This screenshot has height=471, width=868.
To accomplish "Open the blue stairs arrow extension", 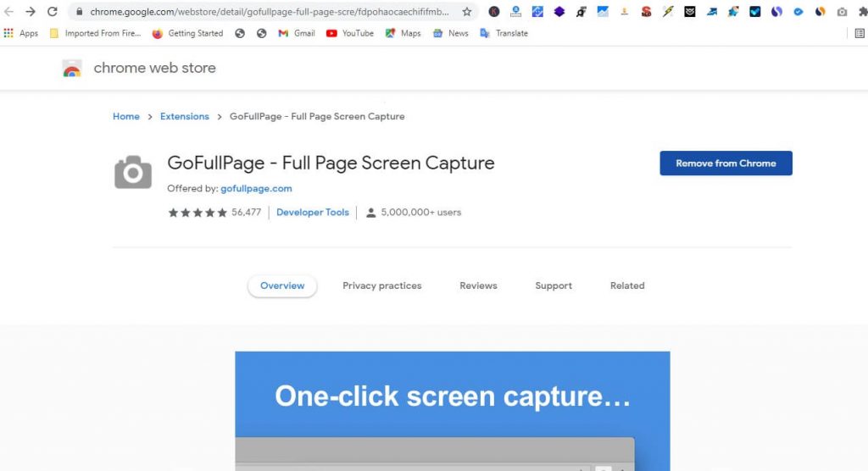I will point(711,12).
